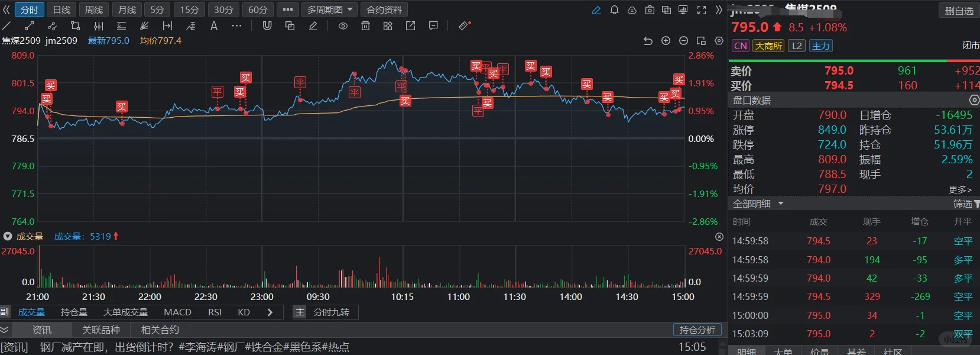
Task: Select the line segment drawing tool
Action: (x=29, y=26)
